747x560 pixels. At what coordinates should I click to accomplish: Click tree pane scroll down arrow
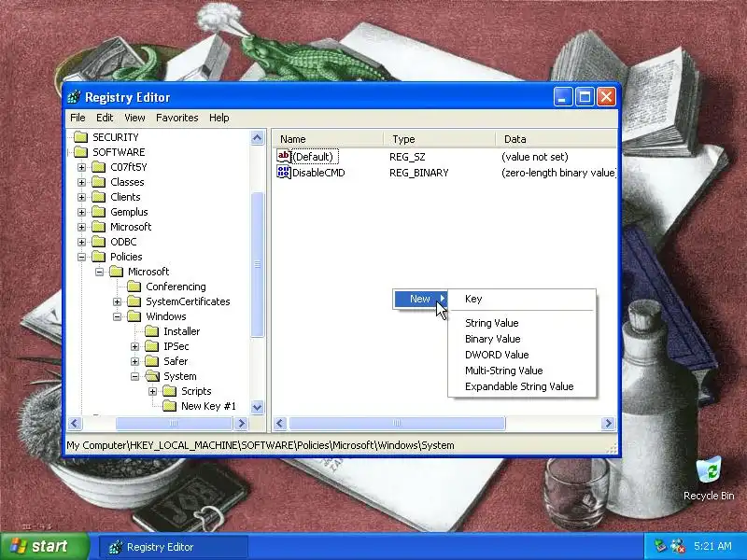pyautogui.click(x=258, y=407)
